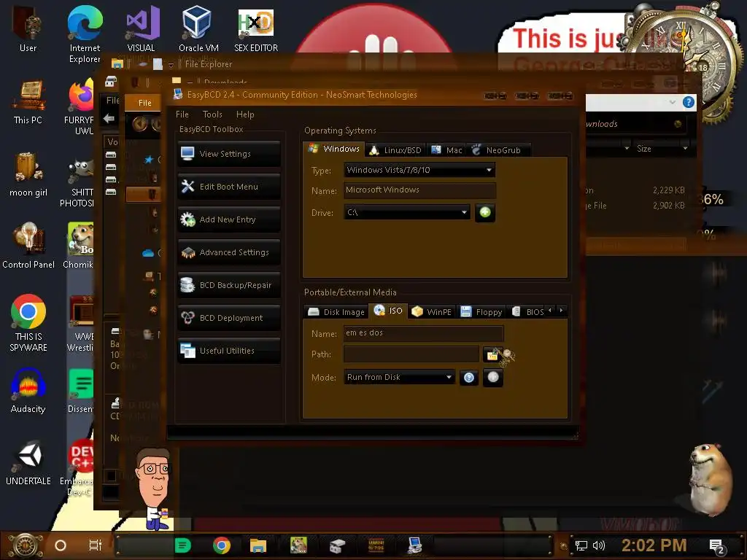Open Edit Boot Menu section
The image size is (747, 560).
click(x=228, y=187)
